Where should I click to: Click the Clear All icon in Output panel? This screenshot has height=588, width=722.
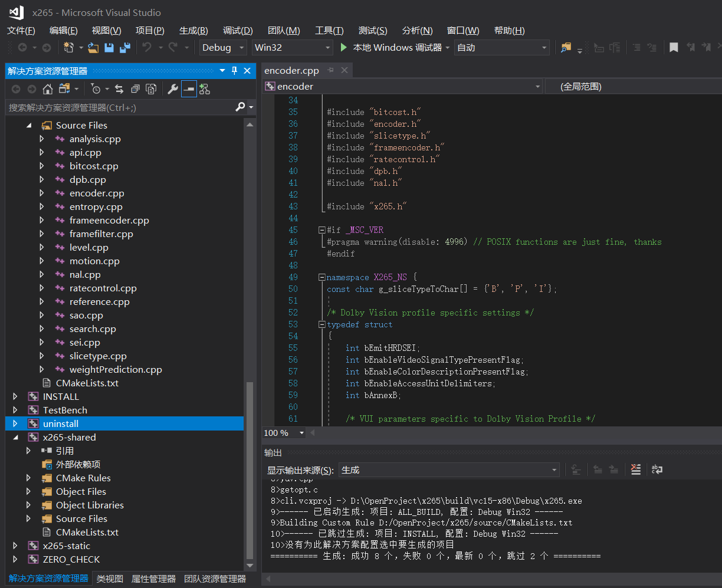click(635, 469)
